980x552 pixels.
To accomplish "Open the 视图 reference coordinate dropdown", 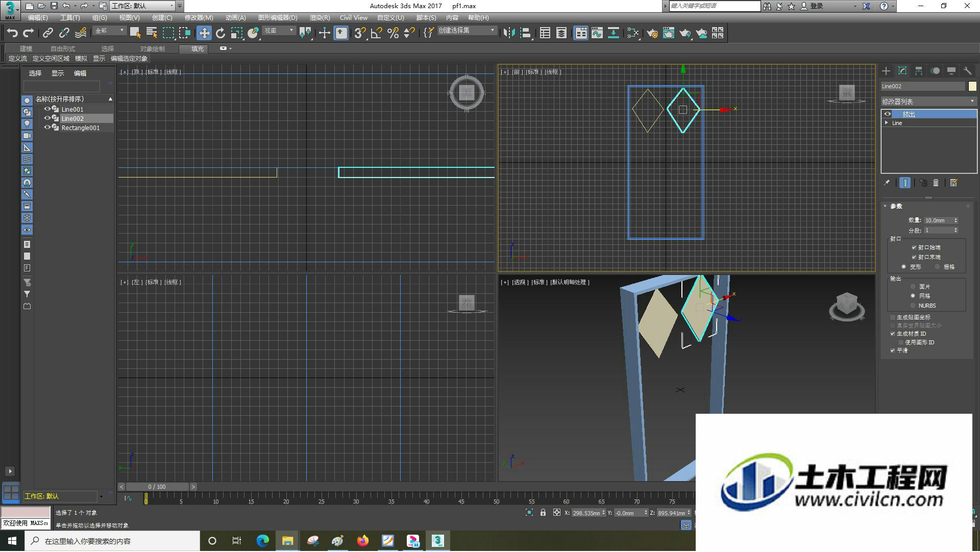I will [x=279, y=31].
